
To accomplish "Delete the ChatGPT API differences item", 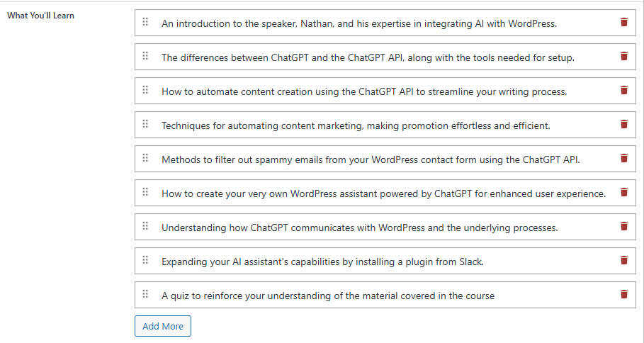I will (x=624, y=56).
